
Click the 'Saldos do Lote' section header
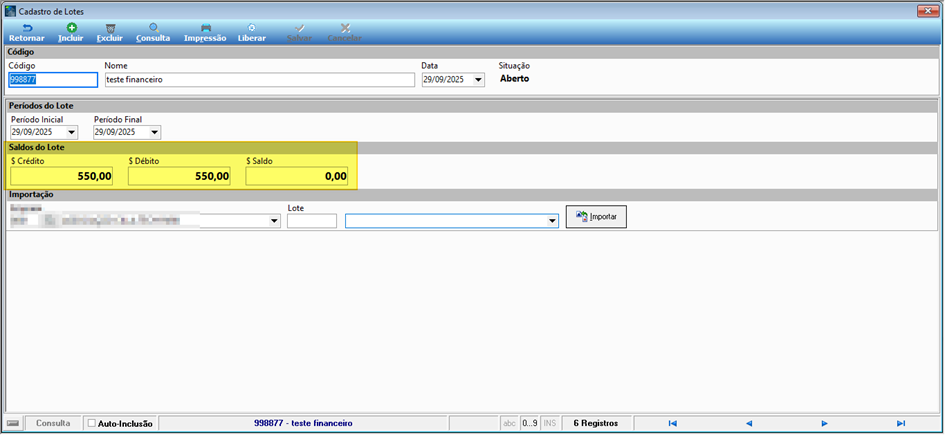37,148
